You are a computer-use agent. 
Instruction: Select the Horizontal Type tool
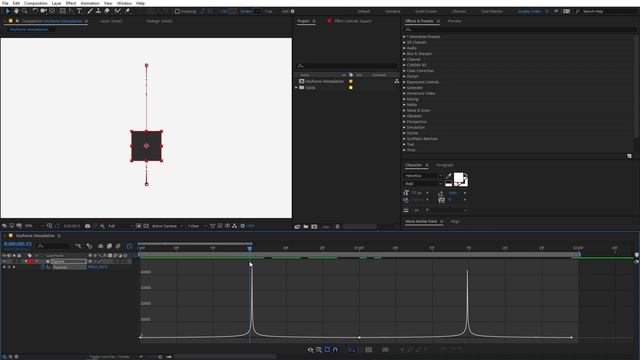coord(79,11)
